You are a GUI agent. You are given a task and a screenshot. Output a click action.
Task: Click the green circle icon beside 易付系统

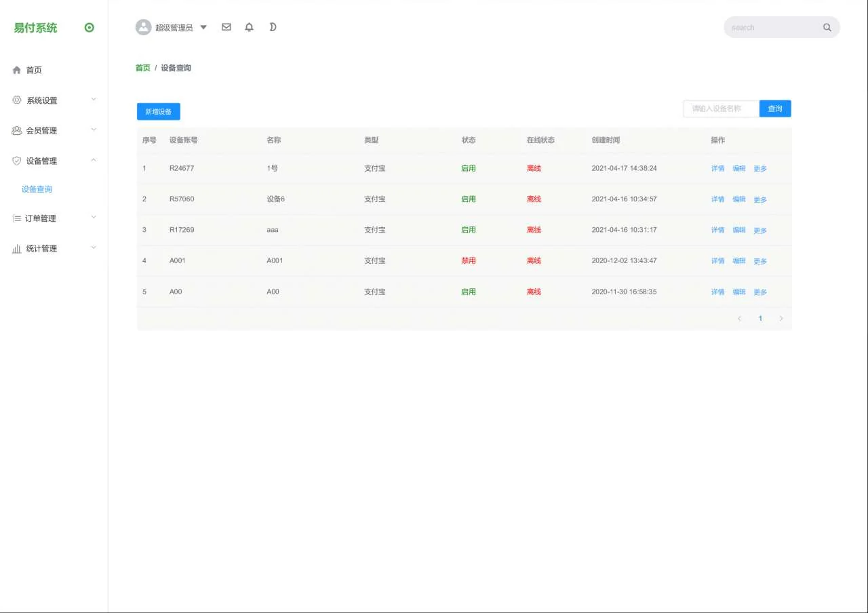point(90,28)
